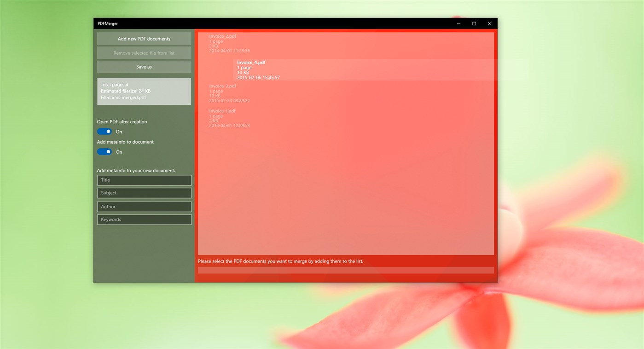
Task: Toggle Add metainfo to document switch
Action: point(104,152)
